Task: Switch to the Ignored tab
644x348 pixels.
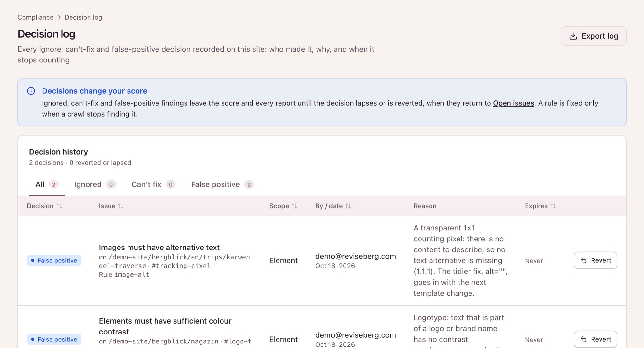Action: pyautogui.click(x=95, y=184)
